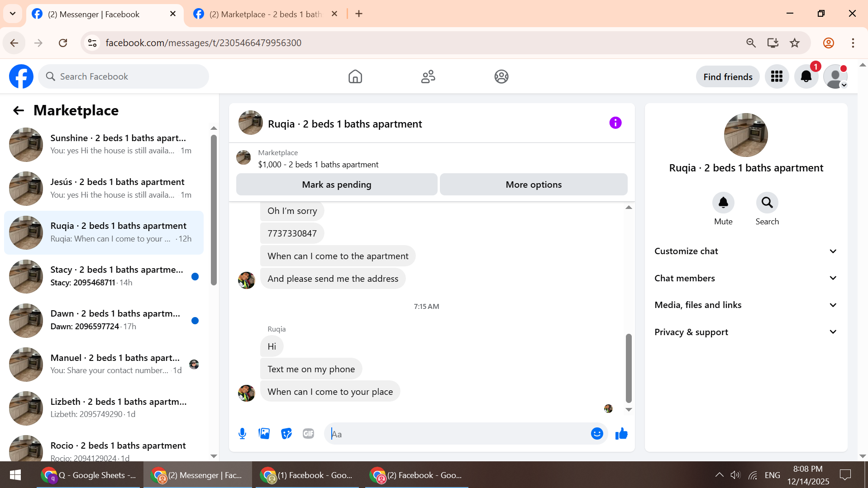Viewport: 868px width, 488px height.
Task: Reload the page in the browser
Action: (x=63, y=43)
